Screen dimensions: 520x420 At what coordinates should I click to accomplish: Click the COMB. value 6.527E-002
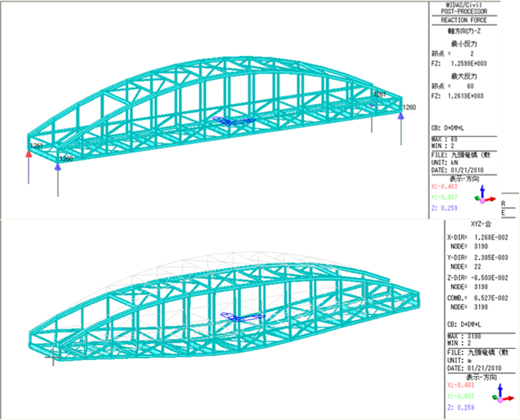[487, 297]
